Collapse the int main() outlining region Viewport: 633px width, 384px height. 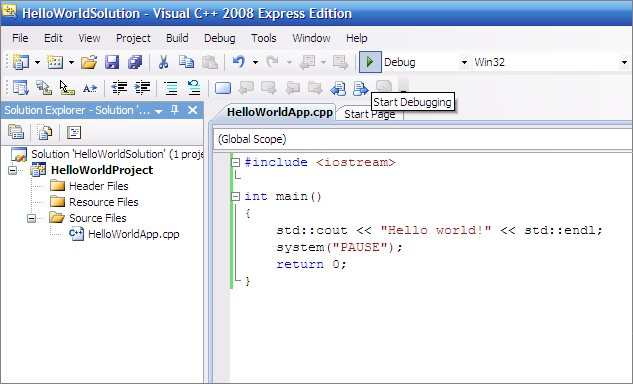point(235,197)
